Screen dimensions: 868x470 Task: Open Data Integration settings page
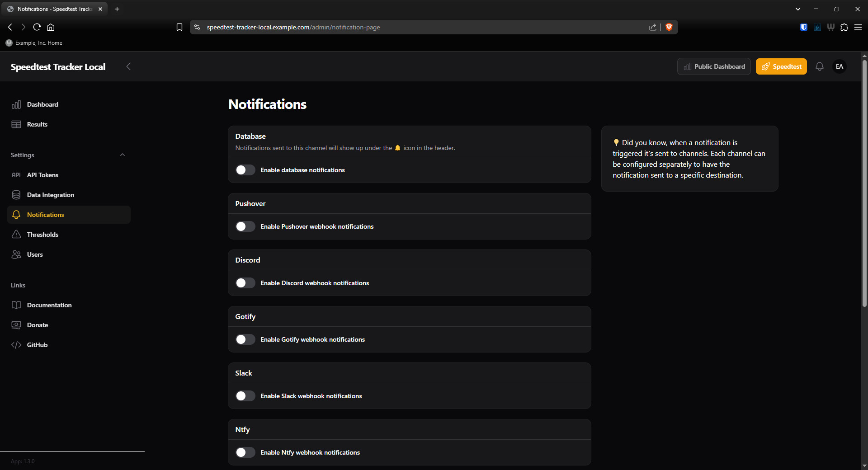pos(50,195)
